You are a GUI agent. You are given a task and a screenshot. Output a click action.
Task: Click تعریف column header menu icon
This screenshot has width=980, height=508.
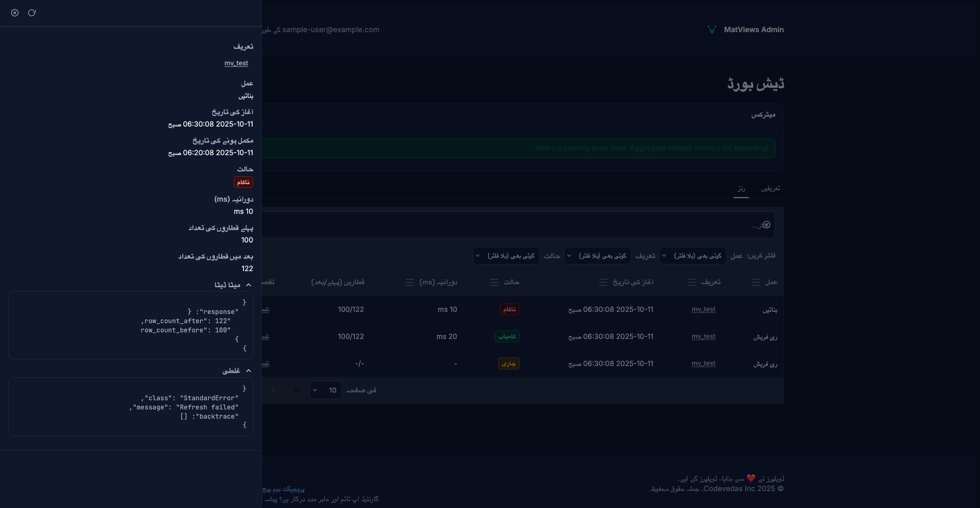[x=692, y=282]
